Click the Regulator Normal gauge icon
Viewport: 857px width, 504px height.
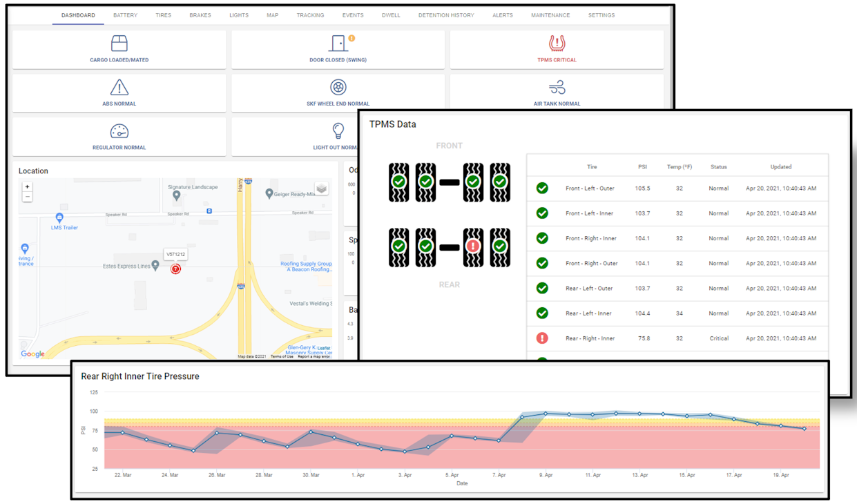119,131
